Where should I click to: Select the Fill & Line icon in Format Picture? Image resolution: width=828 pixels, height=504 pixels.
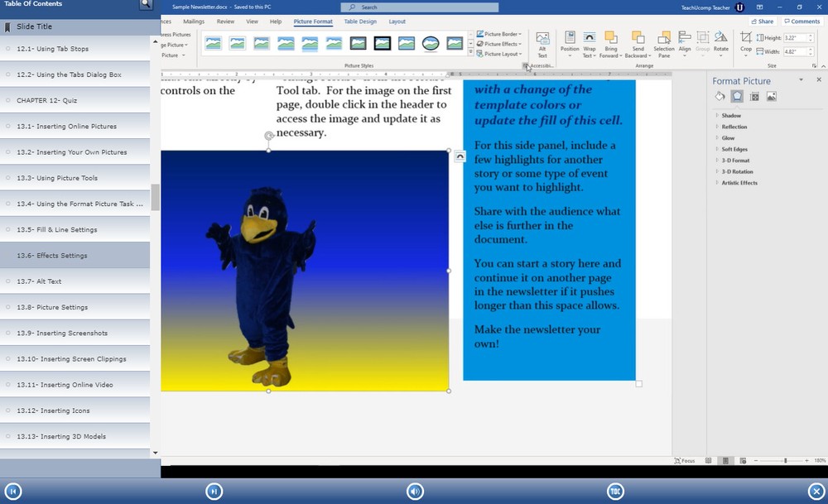pyautogui.click(x=720, y=97)
